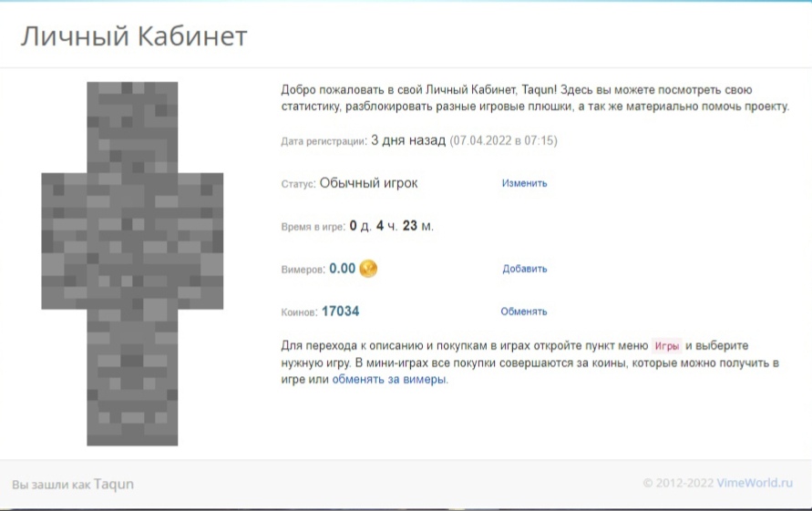Click the Изменить link next to status

pyautogui.click(x=524, y=183)
